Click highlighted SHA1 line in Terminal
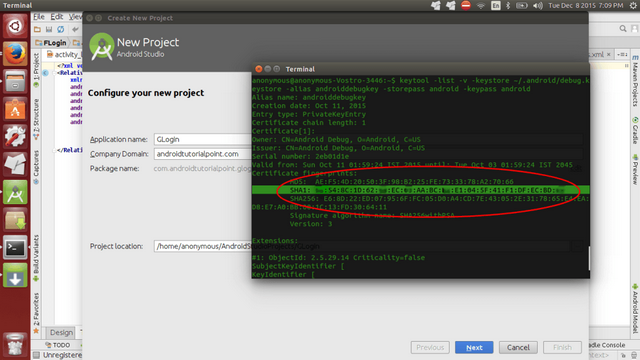Image resolution: width=640 pixels, height=360 pixels. pyautogui.click(x=420, y=190)
